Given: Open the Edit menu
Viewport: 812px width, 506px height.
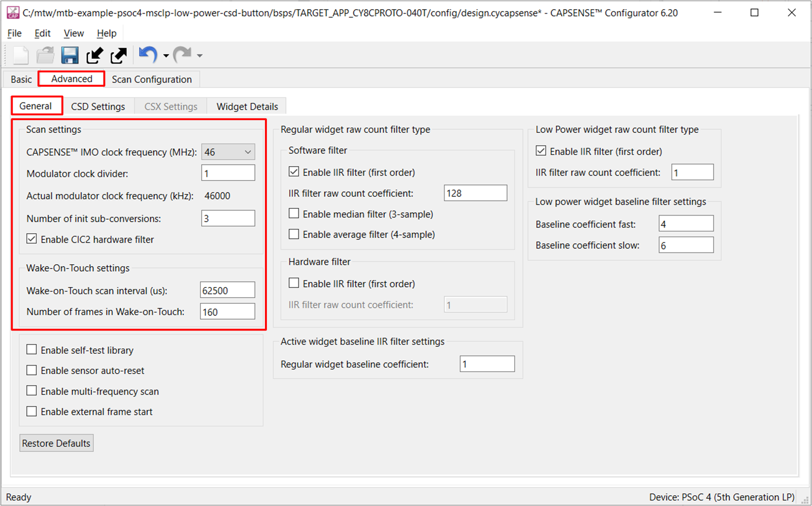Looking at the screenshot, I should tap(43, 33).
